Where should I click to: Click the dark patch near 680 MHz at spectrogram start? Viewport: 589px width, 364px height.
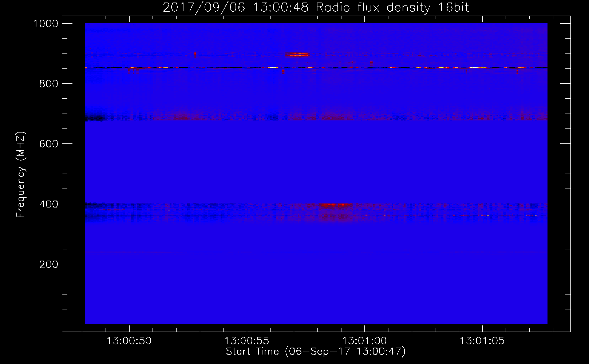pos(95,118)
